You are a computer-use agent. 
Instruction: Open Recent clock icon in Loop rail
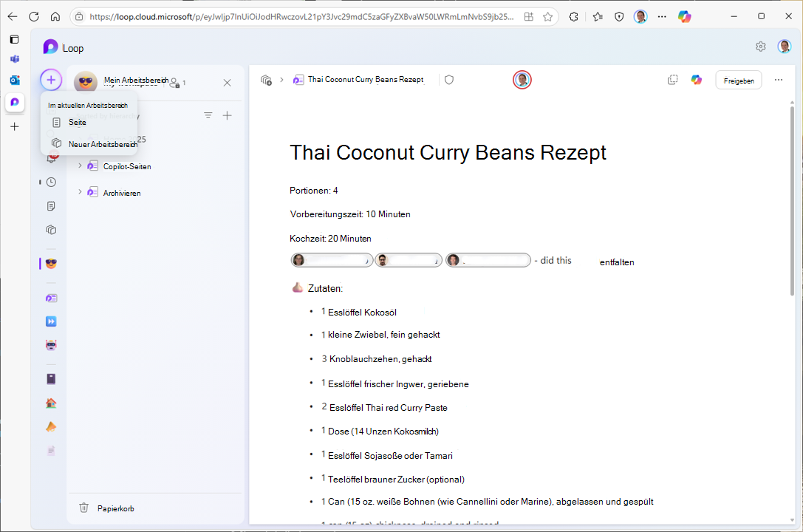tap(51, 182)
